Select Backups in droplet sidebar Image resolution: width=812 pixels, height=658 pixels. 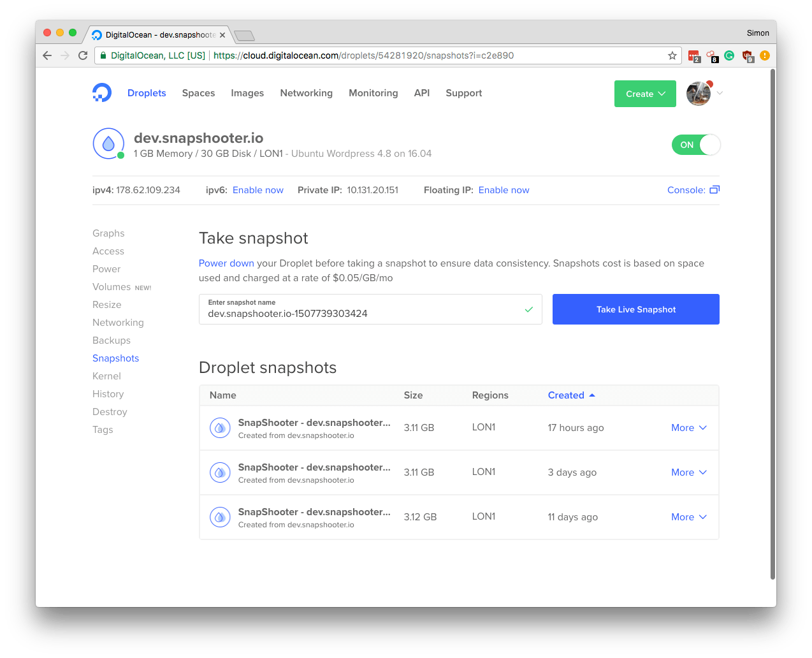tap(112, 340)
